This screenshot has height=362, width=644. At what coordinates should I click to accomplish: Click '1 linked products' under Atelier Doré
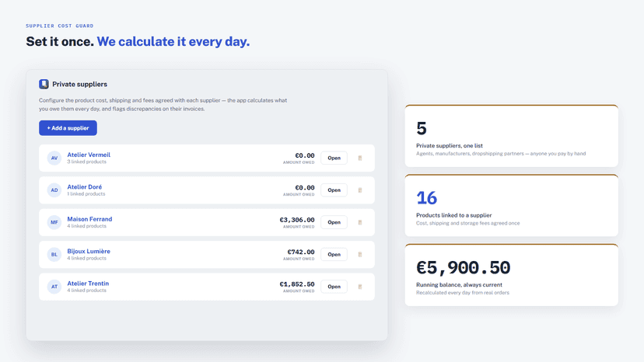point(86,193)
